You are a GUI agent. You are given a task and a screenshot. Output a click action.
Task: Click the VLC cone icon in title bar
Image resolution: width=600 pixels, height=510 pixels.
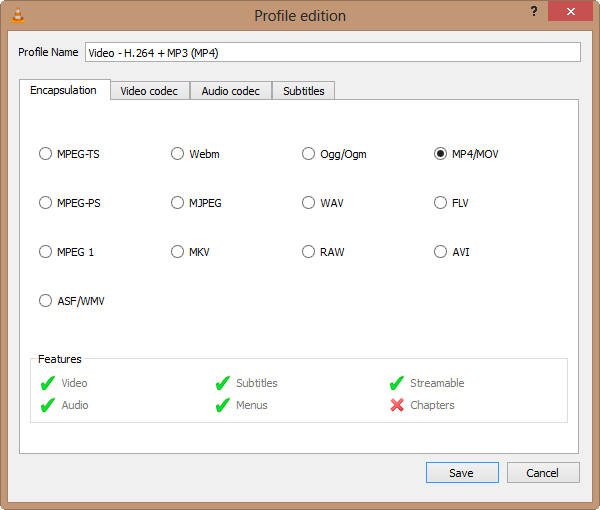[16, 15]
